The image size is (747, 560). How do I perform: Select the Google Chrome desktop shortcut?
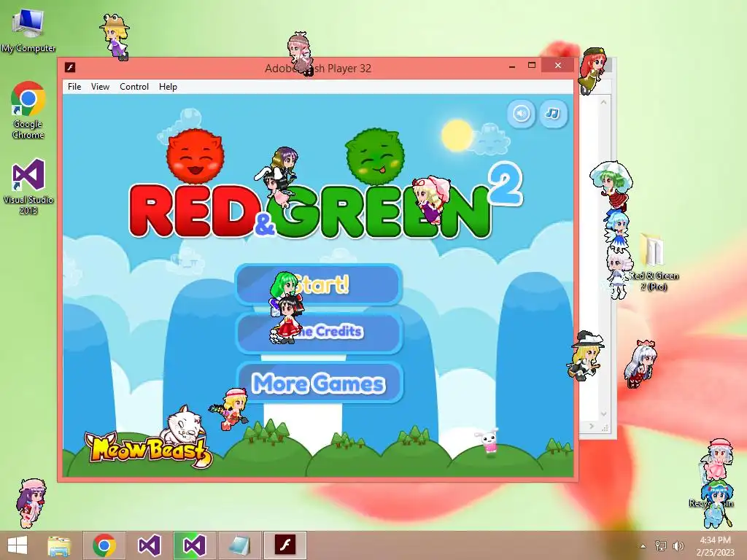28,110
